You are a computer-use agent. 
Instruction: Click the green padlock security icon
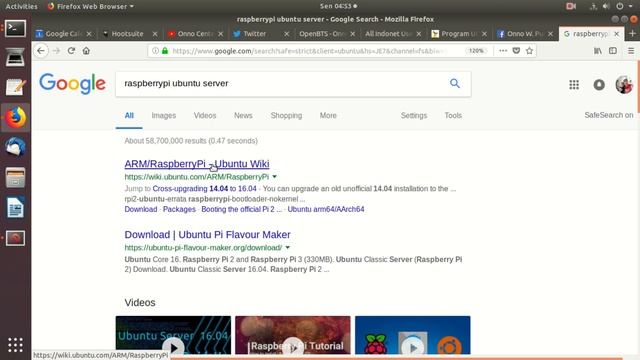(x=165, y=51)
